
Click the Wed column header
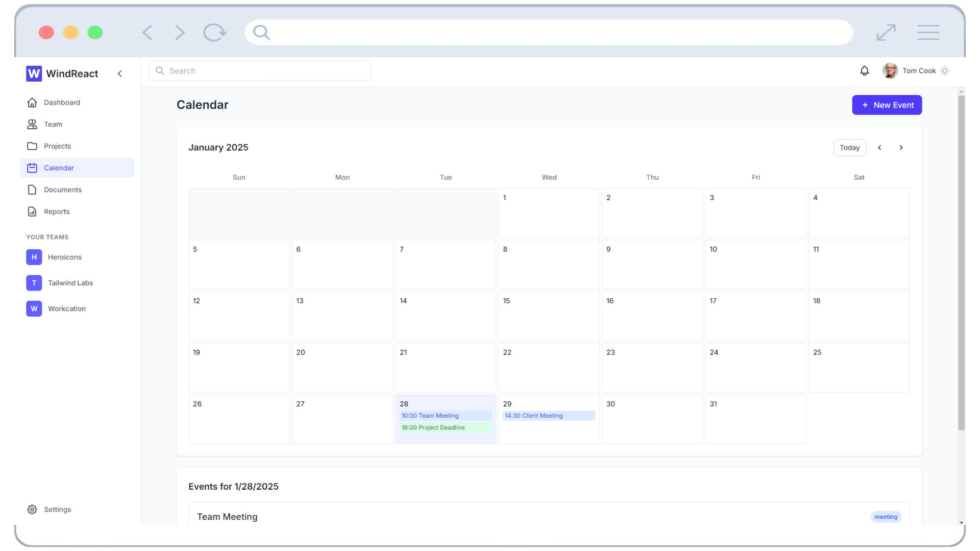point(549,178)
